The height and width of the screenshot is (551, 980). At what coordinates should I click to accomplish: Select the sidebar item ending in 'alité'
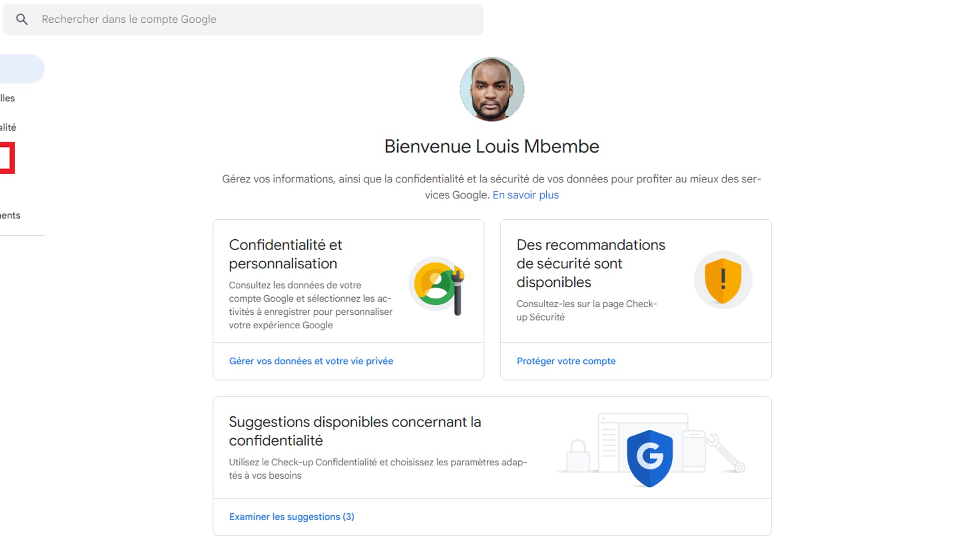8,127
